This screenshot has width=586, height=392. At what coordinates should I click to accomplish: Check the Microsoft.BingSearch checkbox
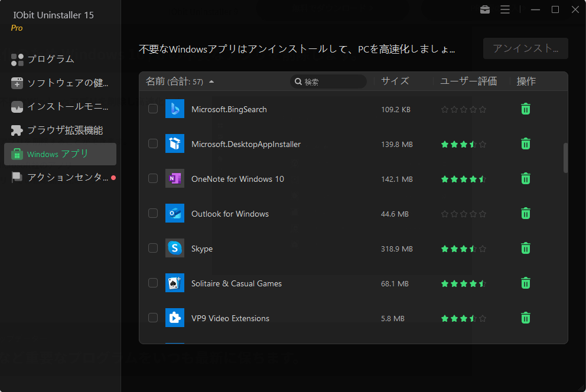[x=153, y=109]
